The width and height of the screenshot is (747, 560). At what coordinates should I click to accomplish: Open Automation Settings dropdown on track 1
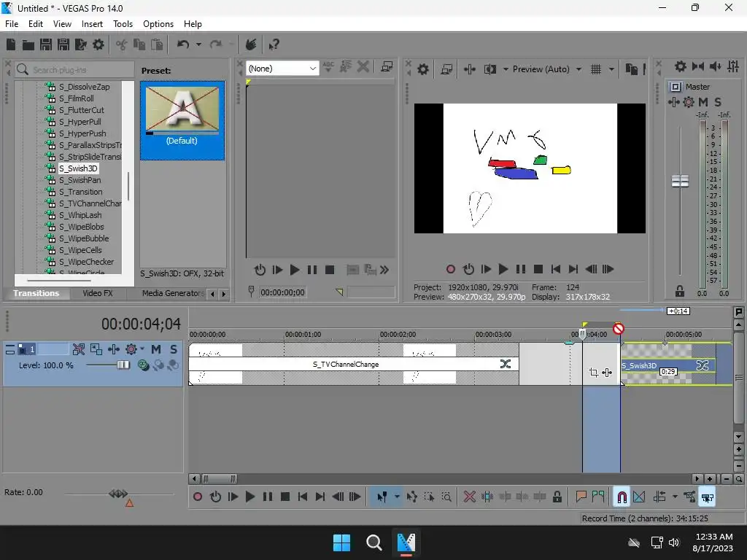click(x=142, y=349)
